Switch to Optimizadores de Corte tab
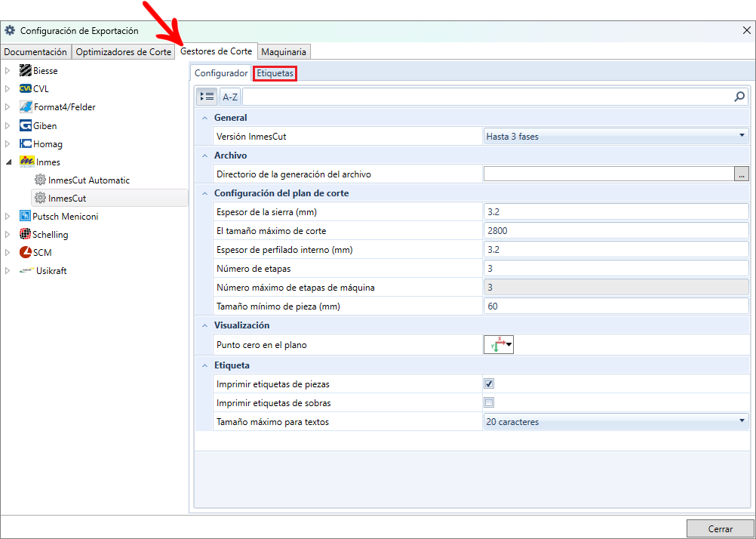The height and width of the screenshot is (539, 756). click(124, 51)
